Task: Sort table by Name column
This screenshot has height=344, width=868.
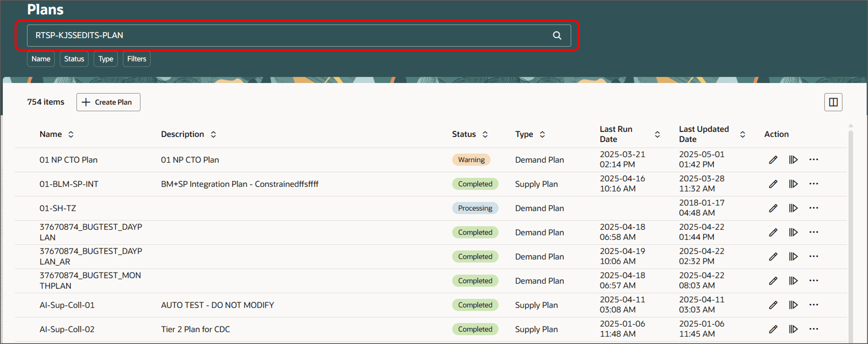Action: [71, 134]
